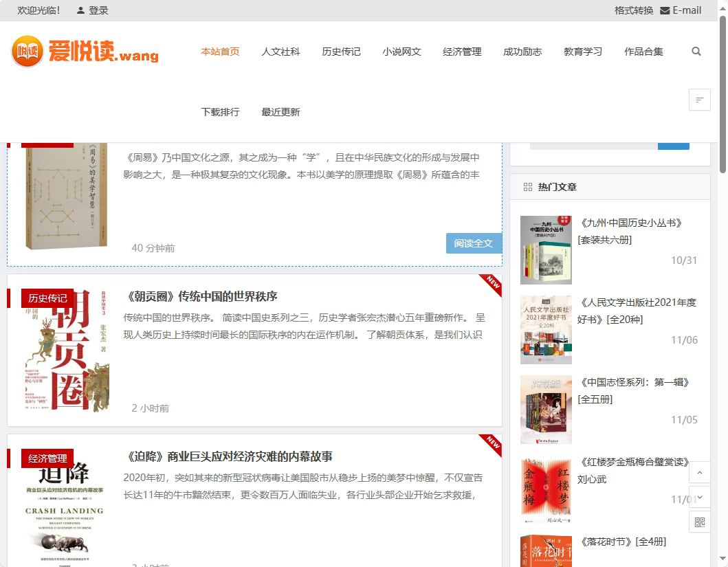The height and width of the screenshot is (567, 728).
Task: Click the 朝贡圈 article summary text
Action: (304, 326)
